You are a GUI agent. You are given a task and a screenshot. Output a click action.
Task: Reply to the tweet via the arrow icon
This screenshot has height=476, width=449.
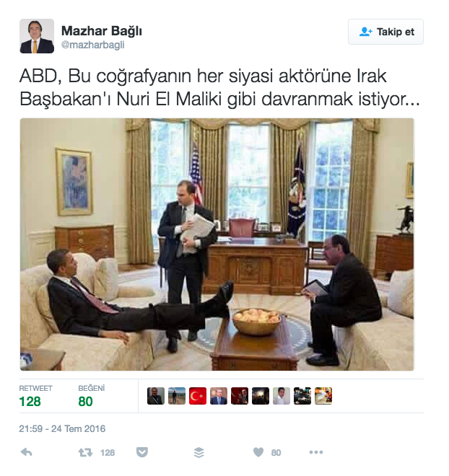pyautogui.click(x=27, y=452)
